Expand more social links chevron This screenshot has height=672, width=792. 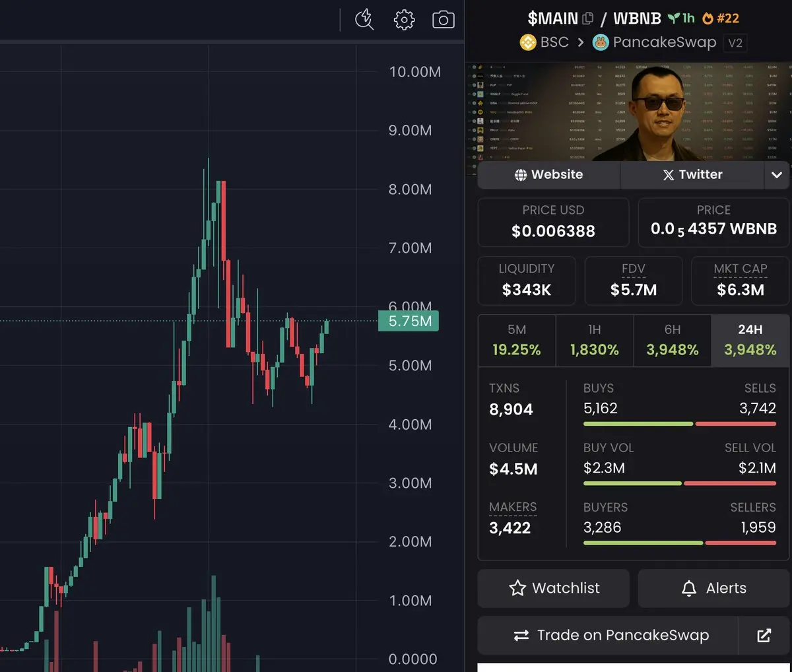click(777, 175)
